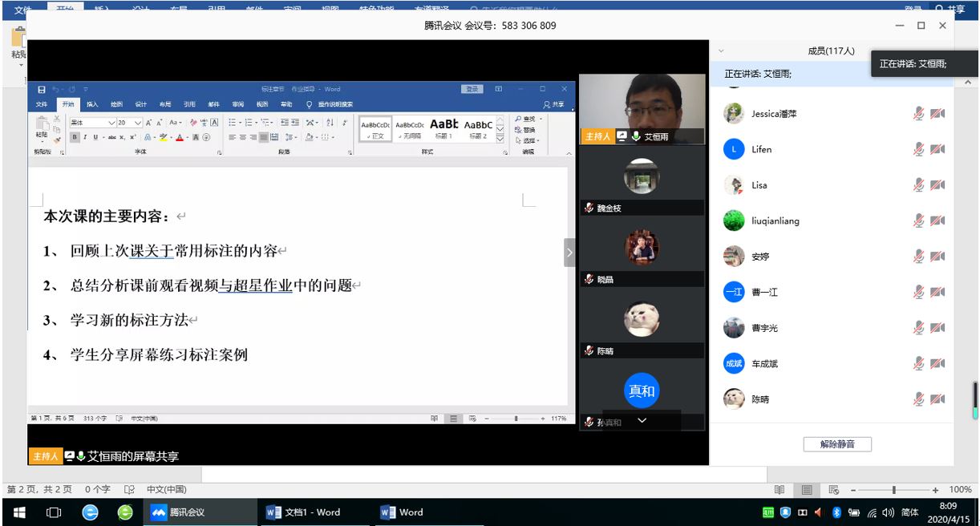Collapse the 成员 panel with the header chevron
This screenshot has width=980, height=526.
point(721,51)
